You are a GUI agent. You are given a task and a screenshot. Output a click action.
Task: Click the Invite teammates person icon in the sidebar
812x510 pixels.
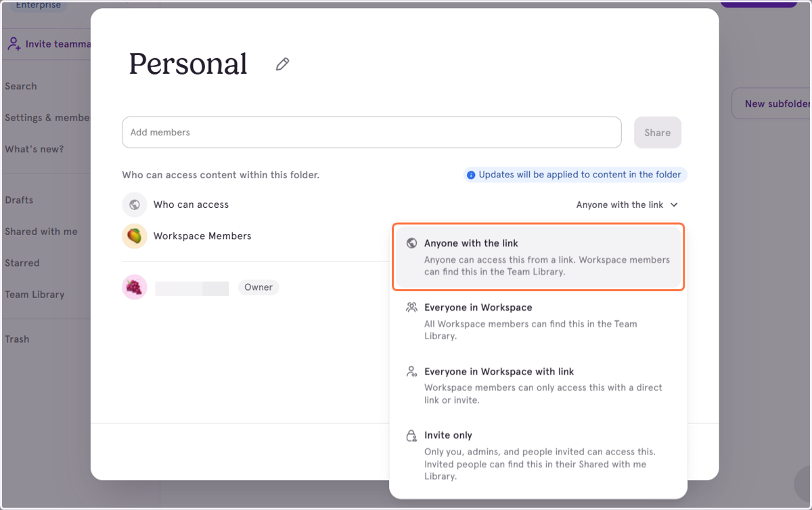coord(14,44)
